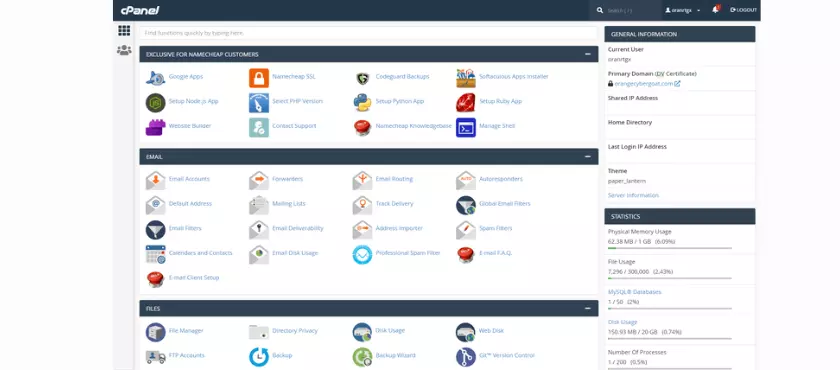Open Disk Usage statistics link
Screen dimensions: 840x370
pos(622,322)
